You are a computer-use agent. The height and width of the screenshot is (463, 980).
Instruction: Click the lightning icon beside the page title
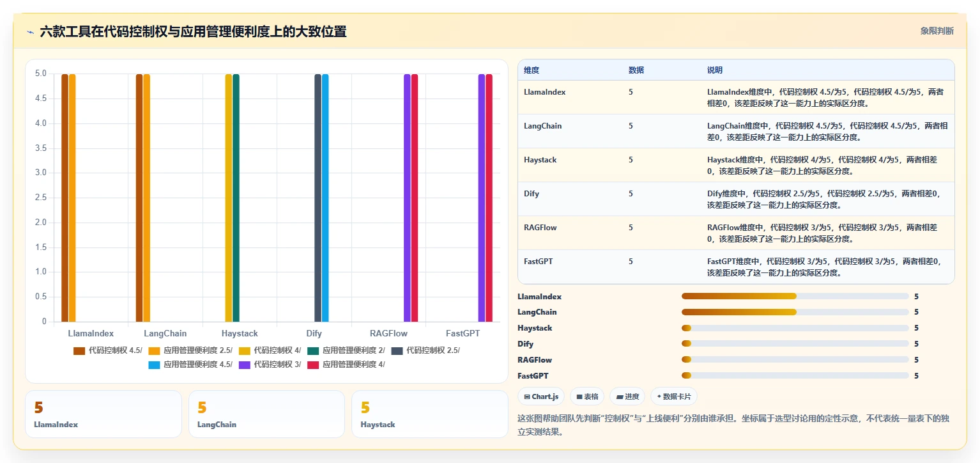tap(30, 31)
